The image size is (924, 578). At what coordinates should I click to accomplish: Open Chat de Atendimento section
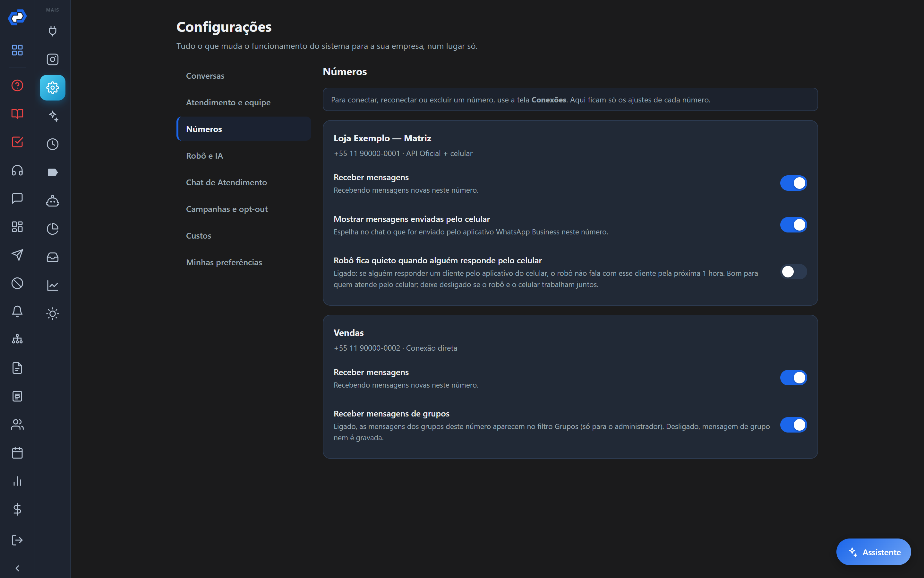tap(244, 182)
